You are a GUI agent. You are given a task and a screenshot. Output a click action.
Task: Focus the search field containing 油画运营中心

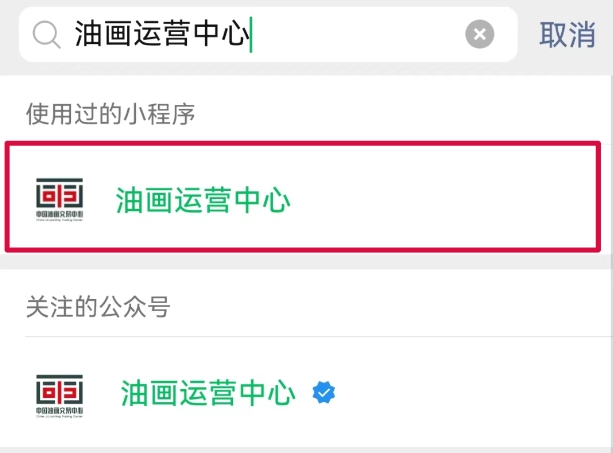pyautogui.click(x=268, y=34)
